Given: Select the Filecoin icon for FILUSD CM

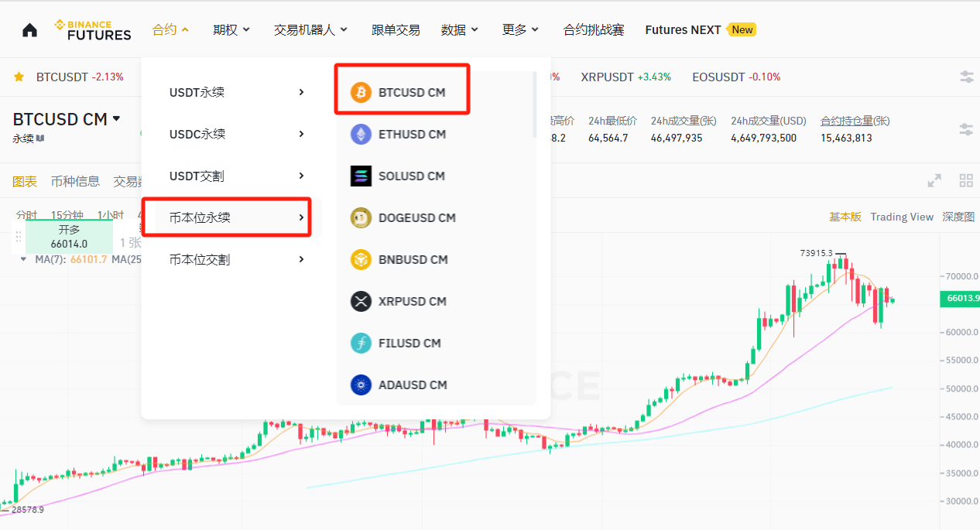Looking at the screenshot, I should (361, 343).
